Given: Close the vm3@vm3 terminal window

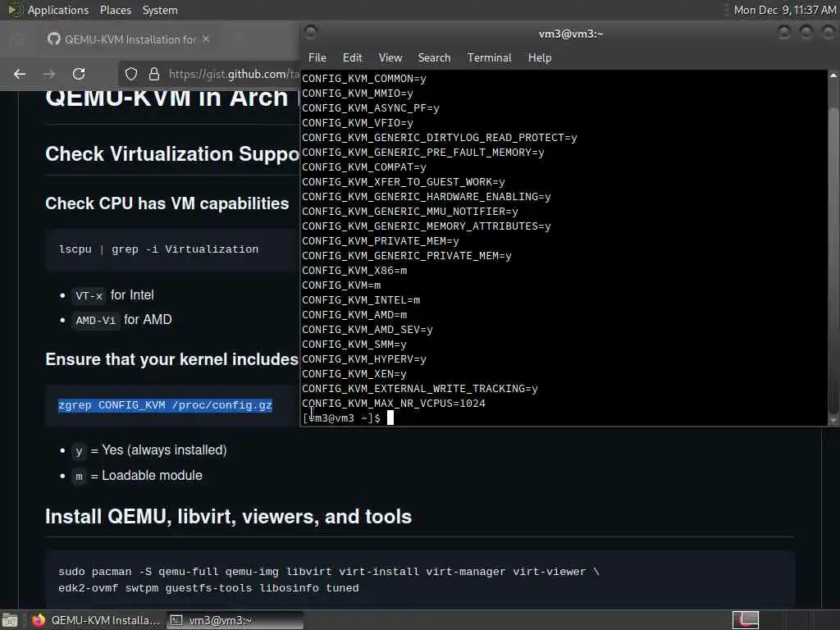Looking at the screenshot, I should pos(828,33).
